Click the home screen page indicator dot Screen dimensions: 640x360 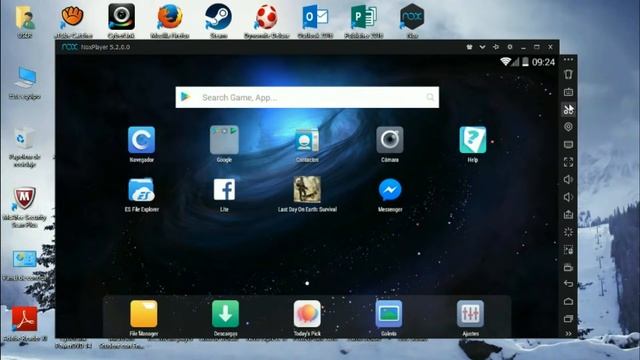[x=307, y=283]
